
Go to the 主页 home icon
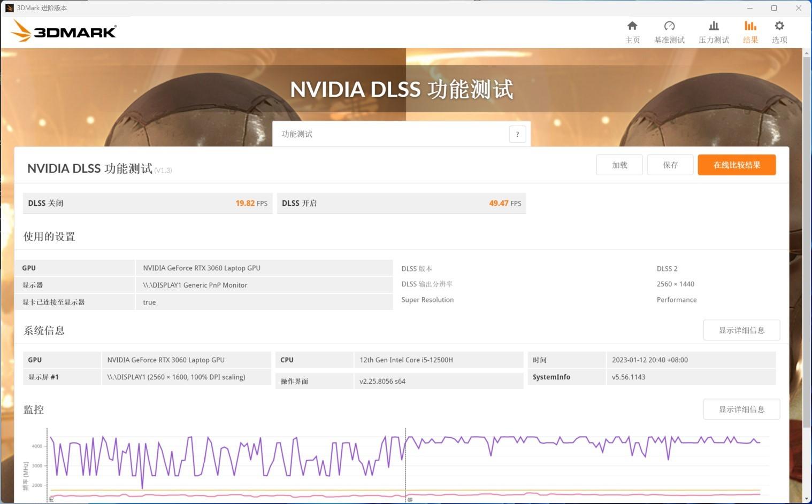pos(632,26)
